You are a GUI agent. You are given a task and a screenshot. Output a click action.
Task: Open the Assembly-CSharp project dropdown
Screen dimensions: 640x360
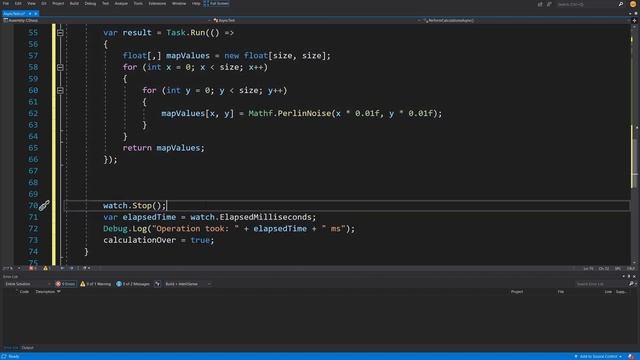(x=106, y=20)
